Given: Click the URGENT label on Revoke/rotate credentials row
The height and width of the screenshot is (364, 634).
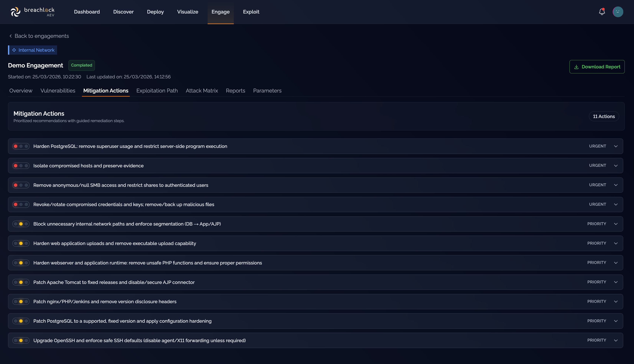Looking at the screenshot, I should (597, 204).
